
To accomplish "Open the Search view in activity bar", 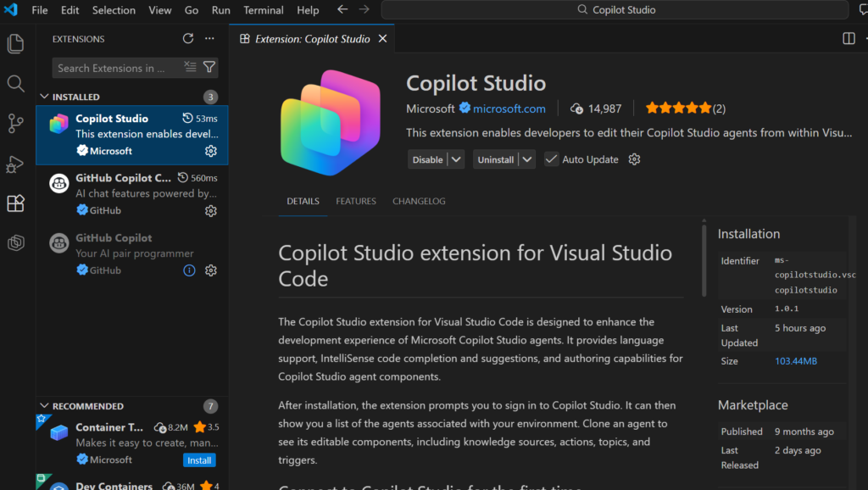I will 15,83.
